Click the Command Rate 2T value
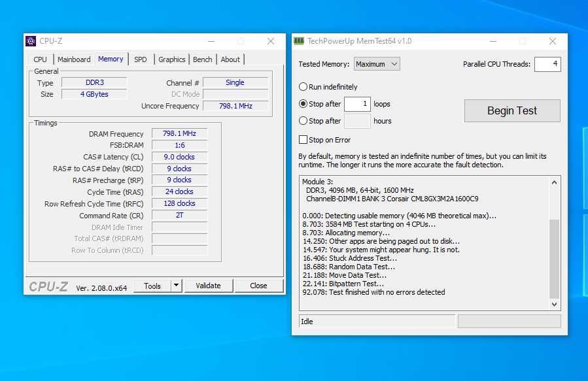Image resolution: width=588 pixels, height=381 pixels. pyautogui.click(x=179, y=215)
